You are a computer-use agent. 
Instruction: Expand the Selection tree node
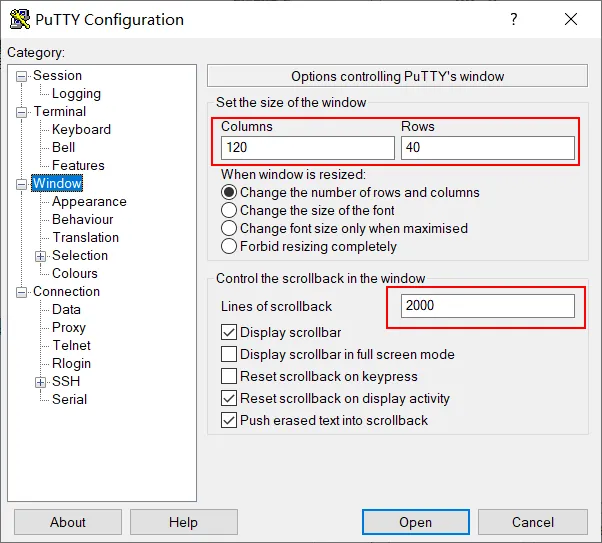click(x=41, y=256)
